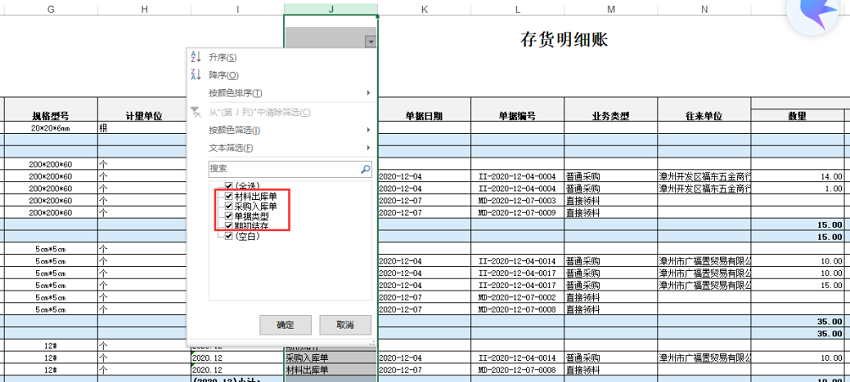Uncheck the (空白) blanks checkbox
This screenshot has height=382, width=850.
click(x=228, y=236)
